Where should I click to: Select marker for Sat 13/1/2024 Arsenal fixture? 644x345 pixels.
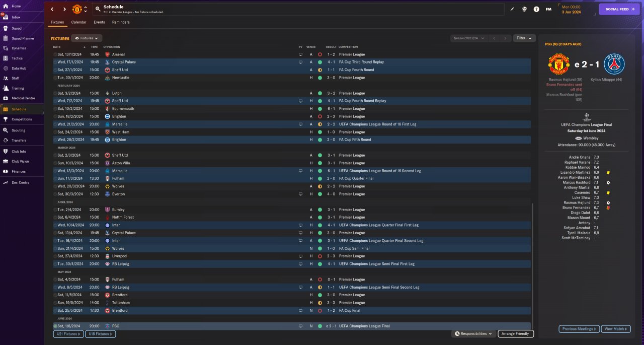point(55,54)
